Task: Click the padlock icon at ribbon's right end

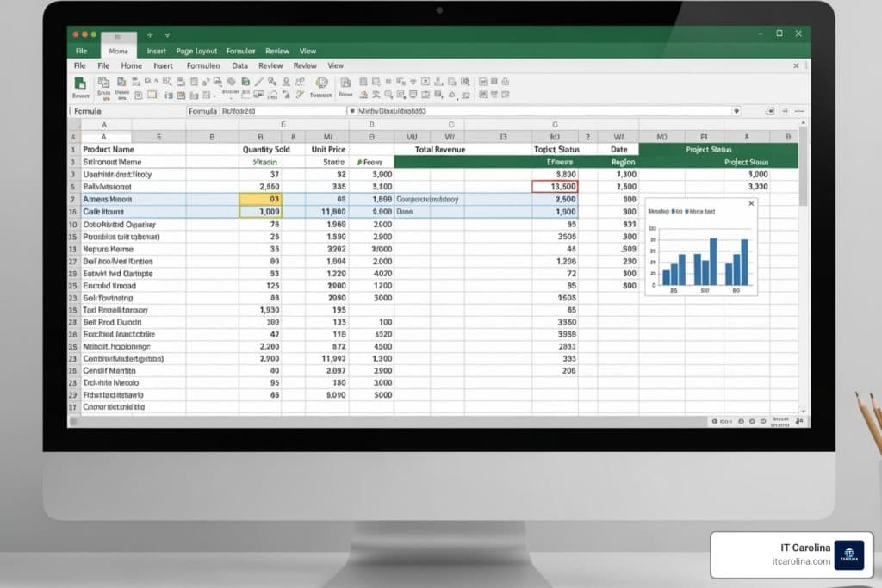Action: [505, 82]
